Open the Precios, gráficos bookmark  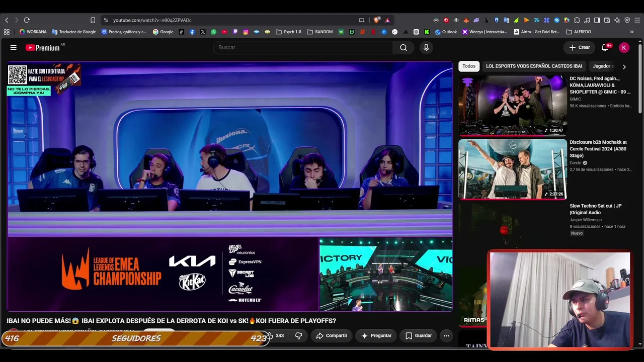pyautogui.click(x=124, y=32)
